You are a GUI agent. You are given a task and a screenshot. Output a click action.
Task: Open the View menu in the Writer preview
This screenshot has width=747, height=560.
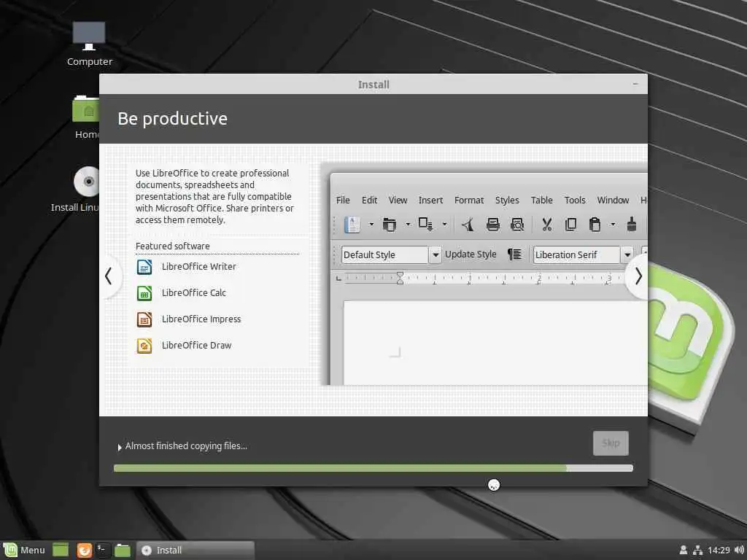click(398, 200)
